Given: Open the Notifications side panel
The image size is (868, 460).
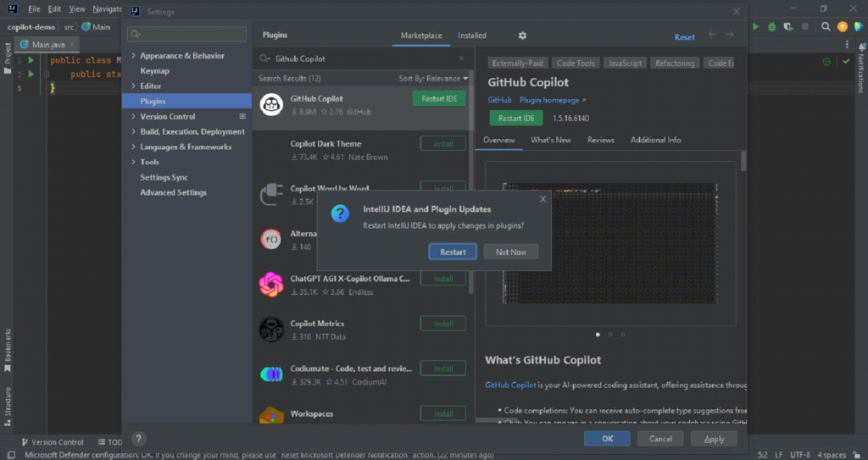Looking at the screenshot, I should pyautogui.click(x=861, y=68).
